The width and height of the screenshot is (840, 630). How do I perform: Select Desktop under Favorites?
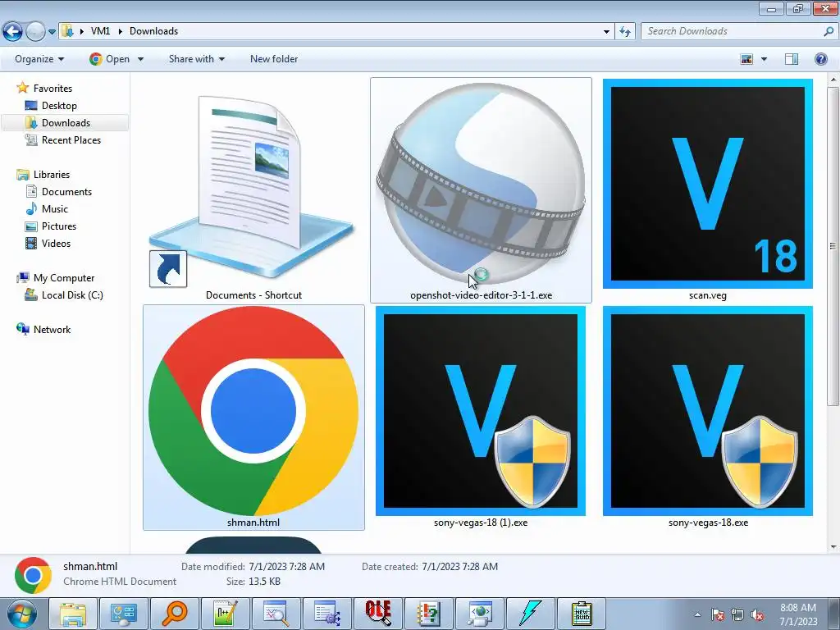59,106
